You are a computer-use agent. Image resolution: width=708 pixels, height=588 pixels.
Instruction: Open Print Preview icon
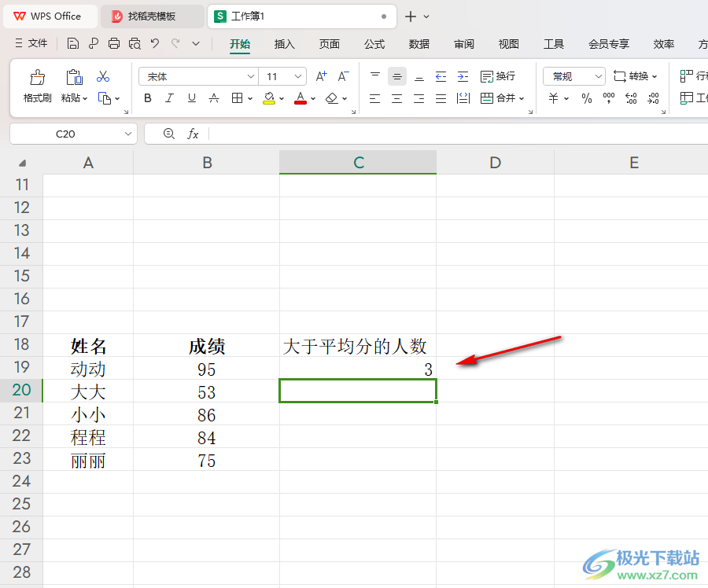(135, 43)
